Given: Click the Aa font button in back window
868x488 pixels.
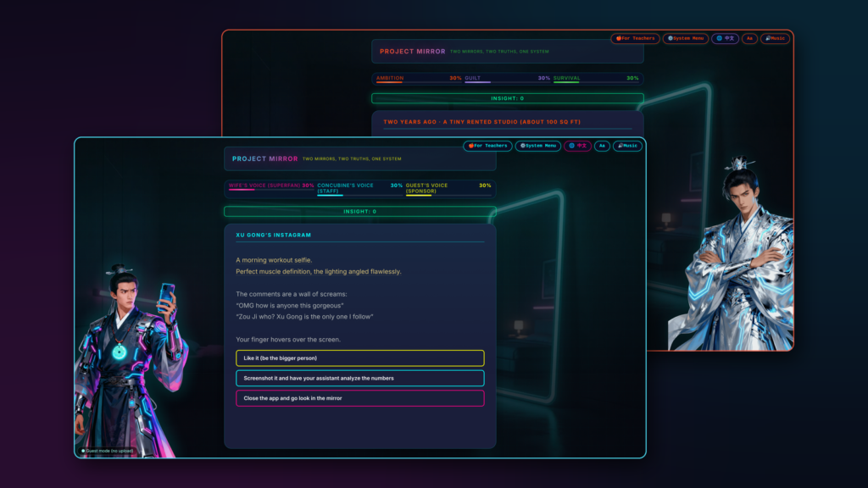Looking at the screenshot, I should (x=749, y=39).
